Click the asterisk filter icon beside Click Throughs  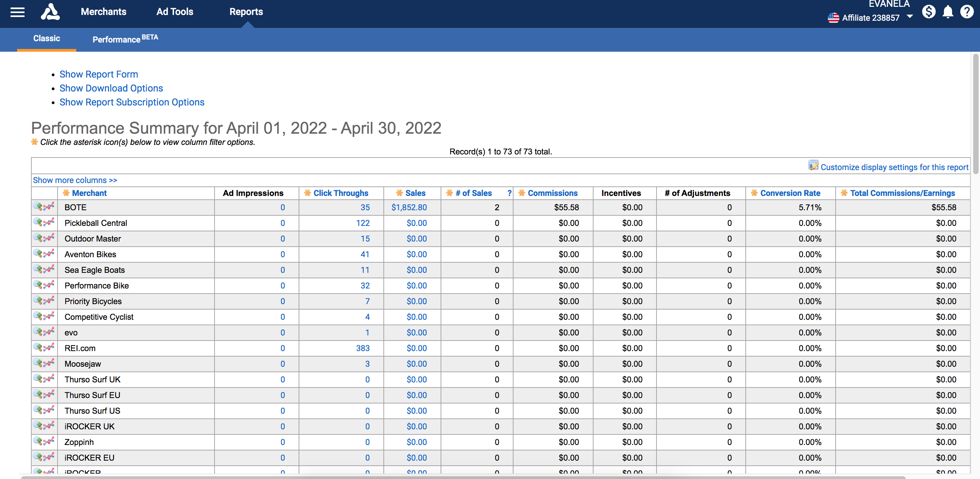307,193
